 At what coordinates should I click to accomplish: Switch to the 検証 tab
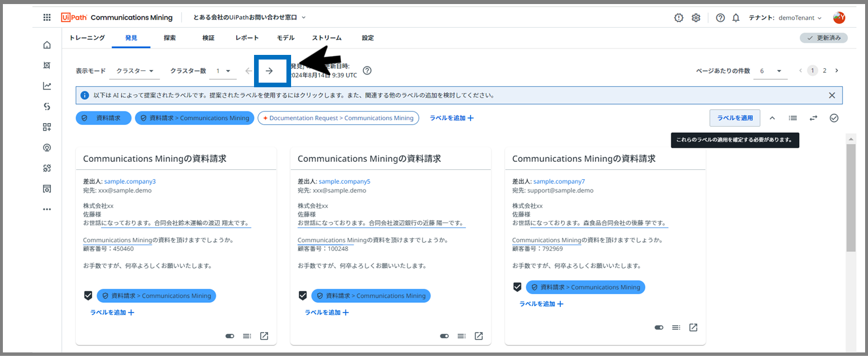[208, 38]
